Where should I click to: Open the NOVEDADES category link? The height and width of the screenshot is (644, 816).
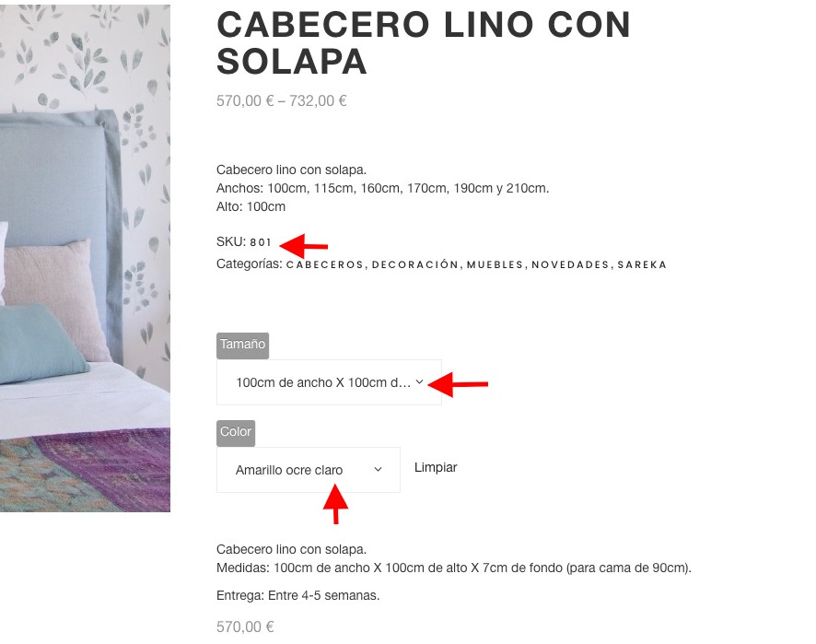pos(570,264)
